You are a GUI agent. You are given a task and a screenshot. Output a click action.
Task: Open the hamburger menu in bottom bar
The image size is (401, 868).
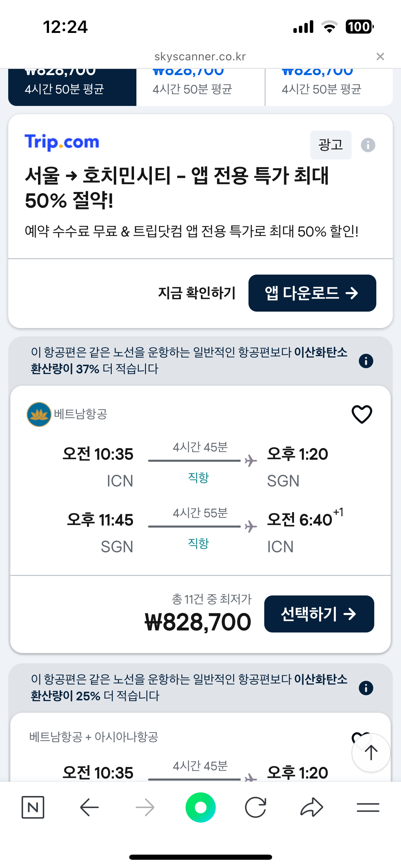[x=368, y=807]
